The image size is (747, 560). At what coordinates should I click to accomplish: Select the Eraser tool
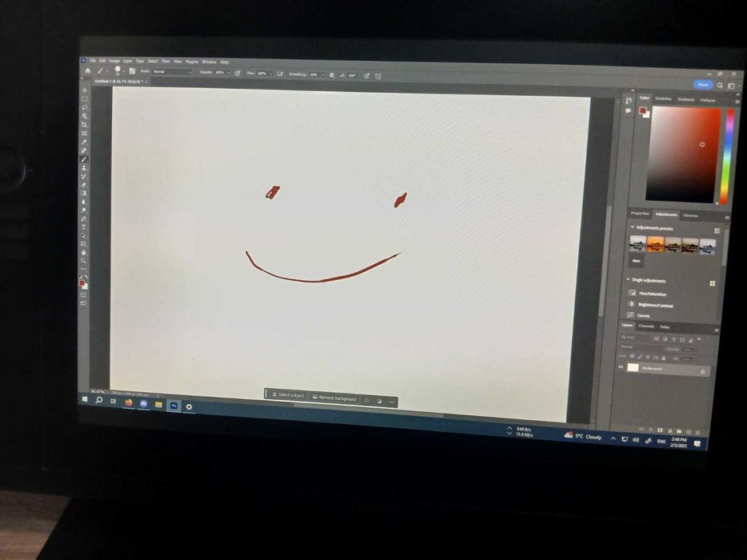coord(84,185)
